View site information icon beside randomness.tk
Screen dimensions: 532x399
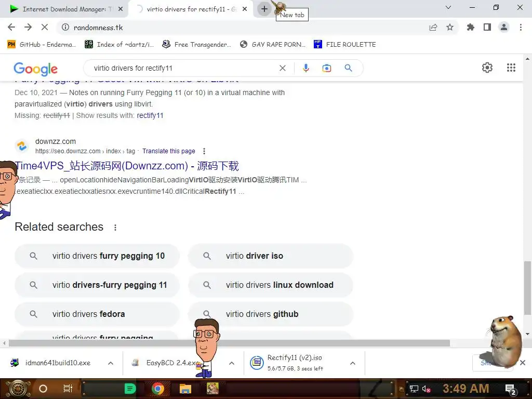(65, 28)
